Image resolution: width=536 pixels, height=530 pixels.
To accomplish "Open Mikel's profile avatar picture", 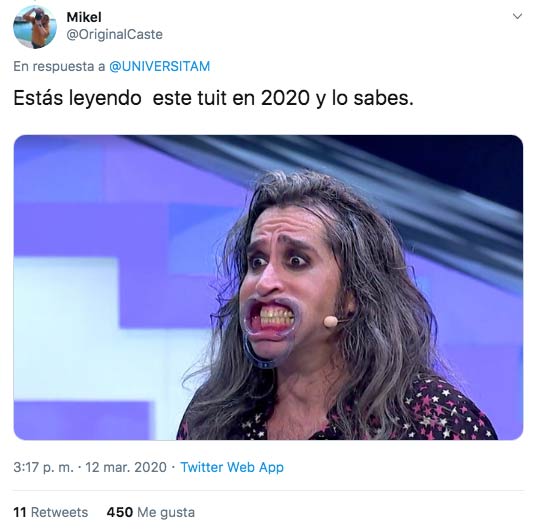I will click(x=35, y=27).
